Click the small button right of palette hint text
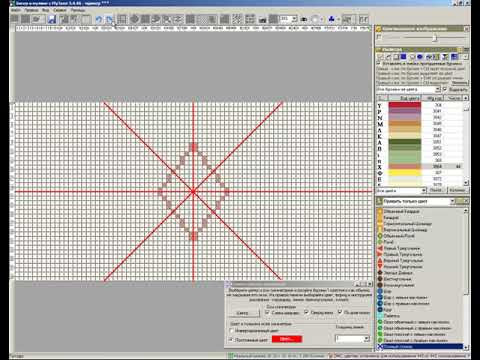Viewport: 480px width, 360px height. point(460,83)
